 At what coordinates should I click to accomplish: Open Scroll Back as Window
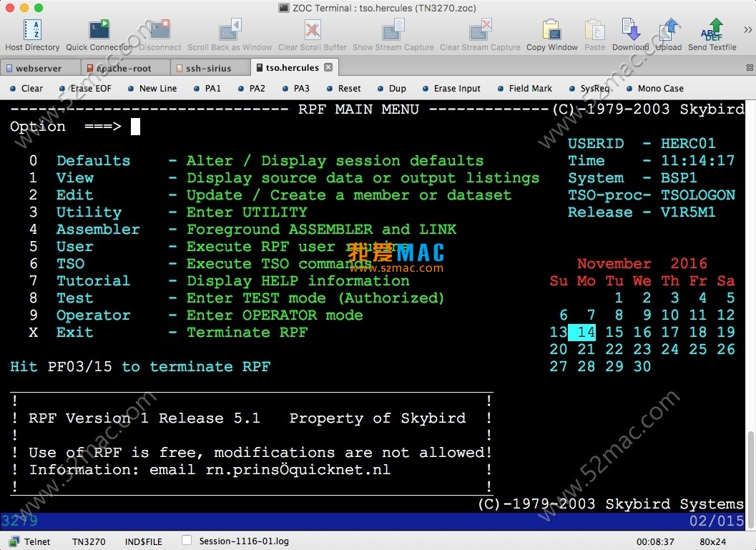tap(230, 30)
